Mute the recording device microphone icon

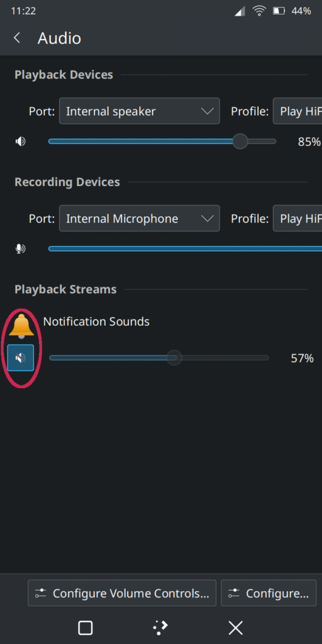tap(21, 248)
